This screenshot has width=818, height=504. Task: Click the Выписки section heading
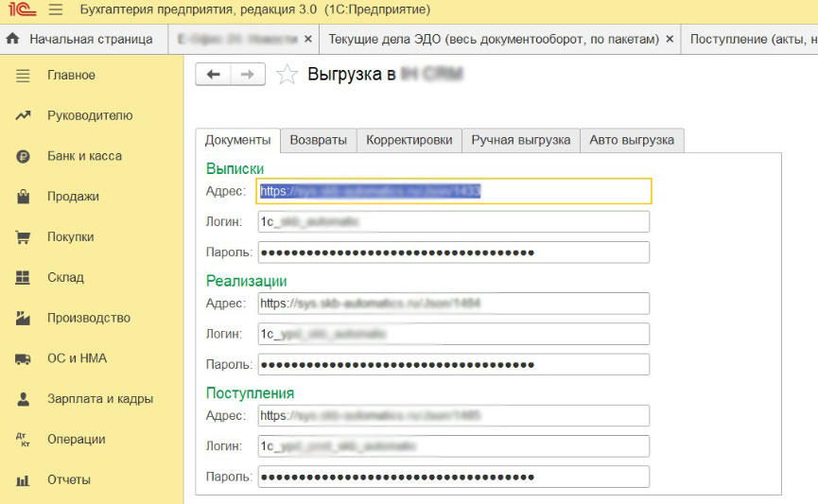pyautogui.click(x=235, y=168)
